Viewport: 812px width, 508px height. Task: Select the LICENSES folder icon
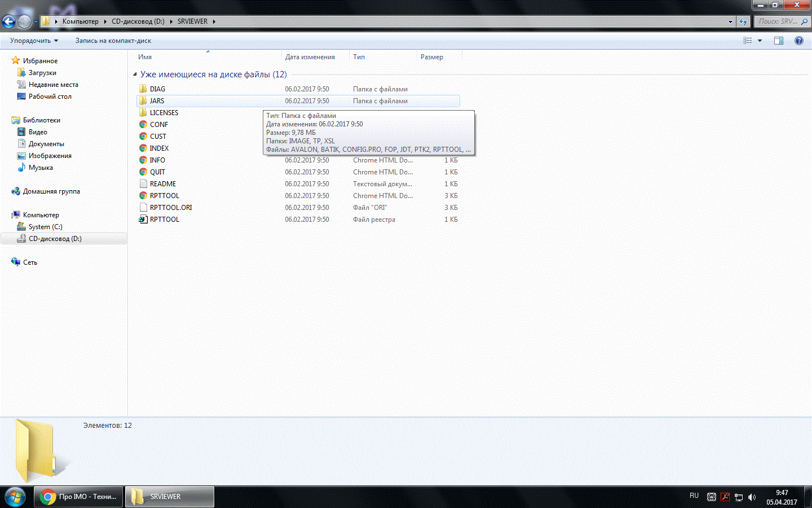point(143,113)
